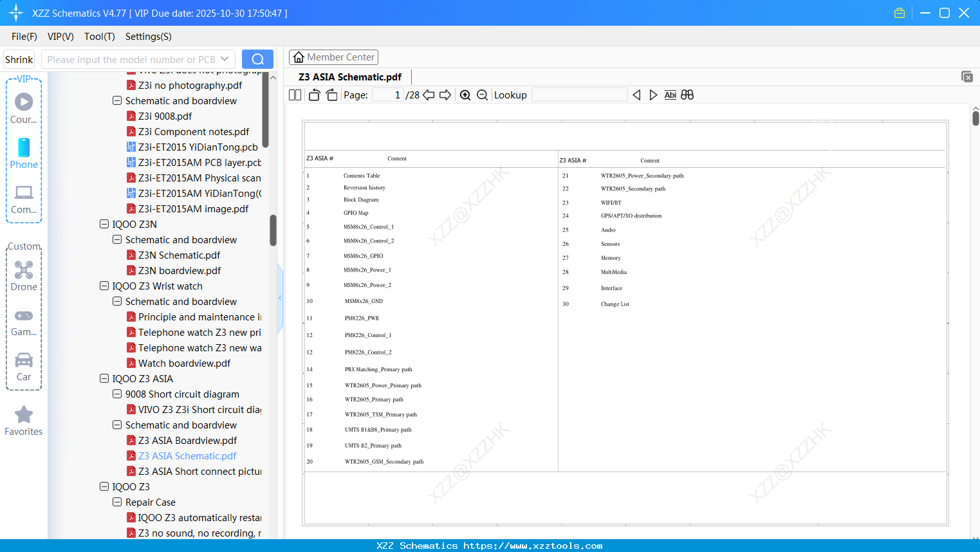Click the Shrink button

tap(19, 59)
